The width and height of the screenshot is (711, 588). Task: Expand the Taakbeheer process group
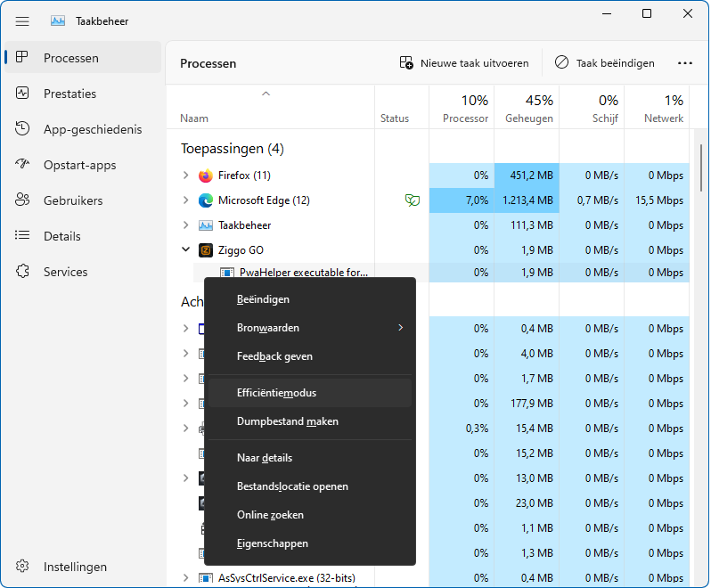tap(185, 225)
